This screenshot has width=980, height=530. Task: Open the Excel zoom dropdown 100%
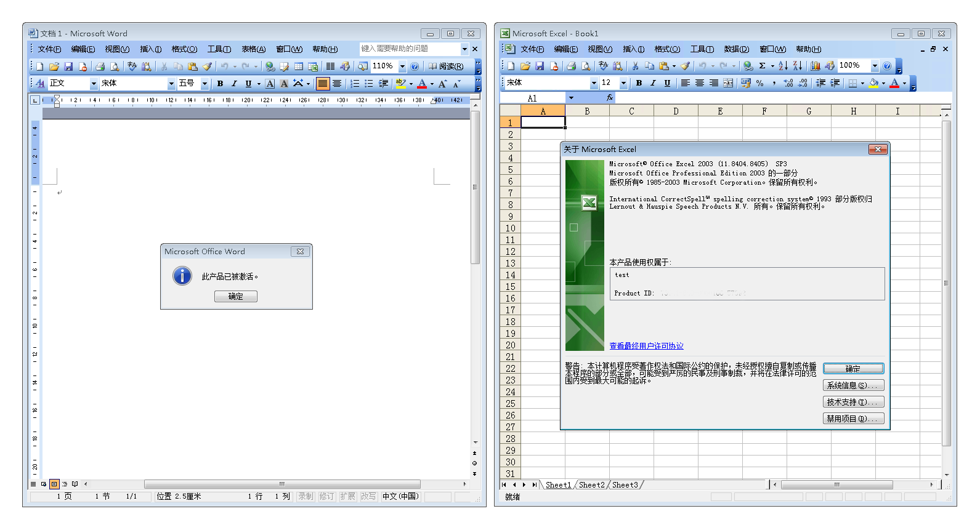tap(874, 66)
